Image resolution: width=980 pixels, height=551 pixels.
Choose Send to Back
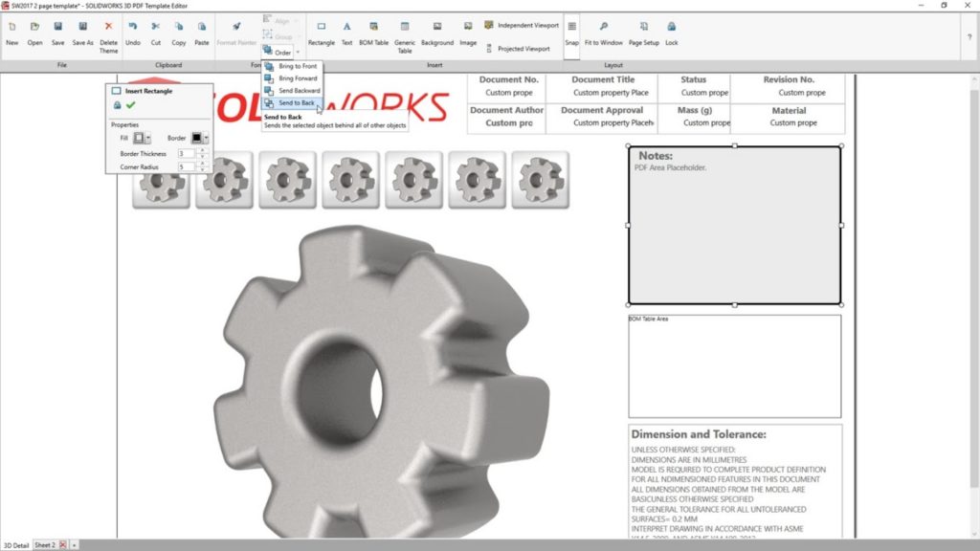[292, 103]
